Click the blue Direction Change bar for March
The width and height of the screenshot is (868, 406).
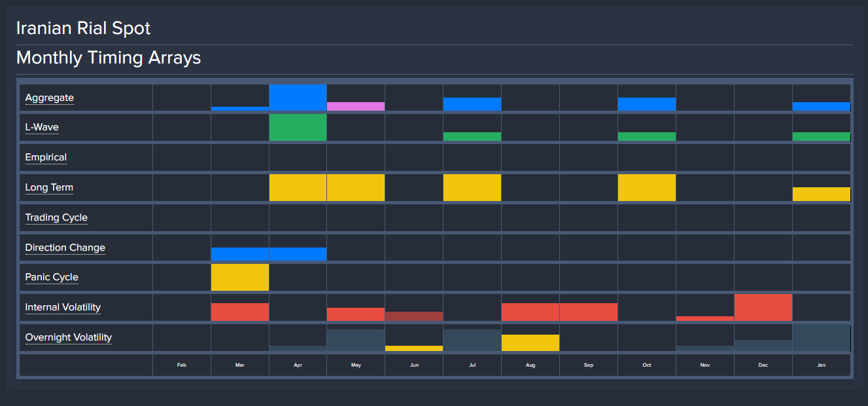point(240,254)
